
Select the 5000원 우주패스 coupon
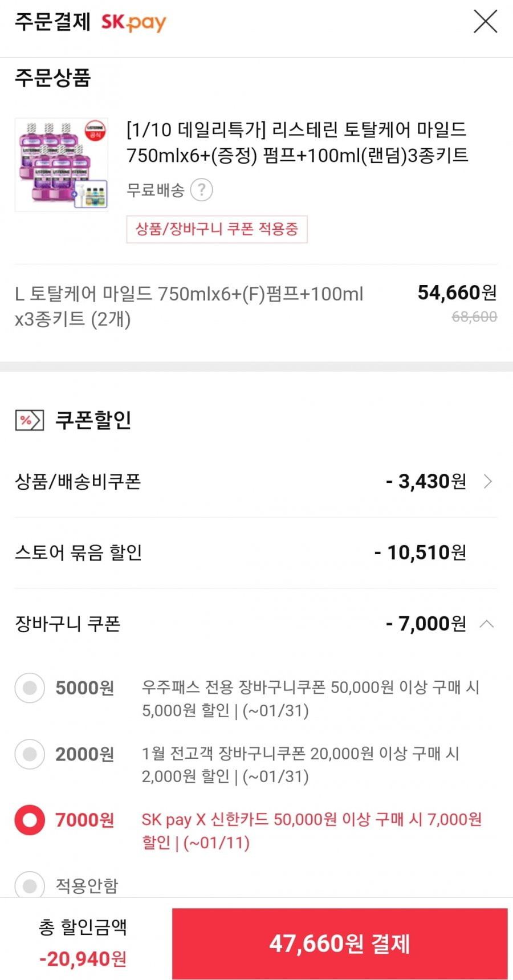(x=30, y=688)
